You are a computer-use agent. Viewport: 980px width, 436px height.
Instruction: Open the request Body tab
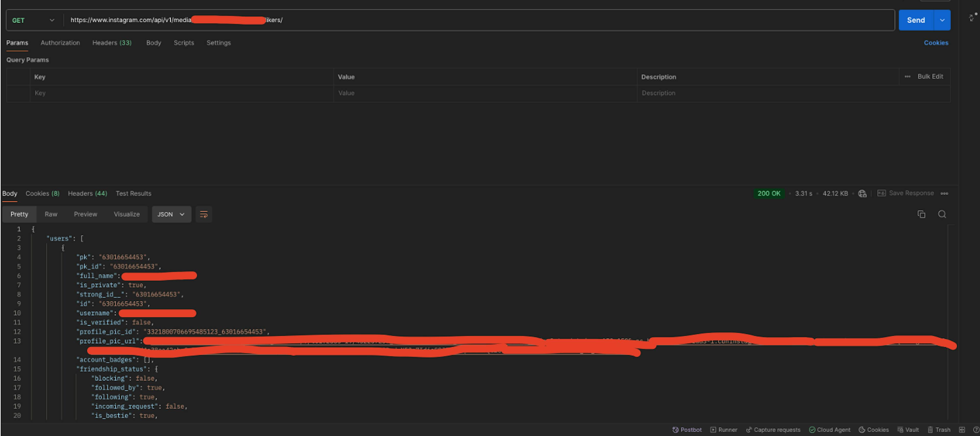point(154,43)
